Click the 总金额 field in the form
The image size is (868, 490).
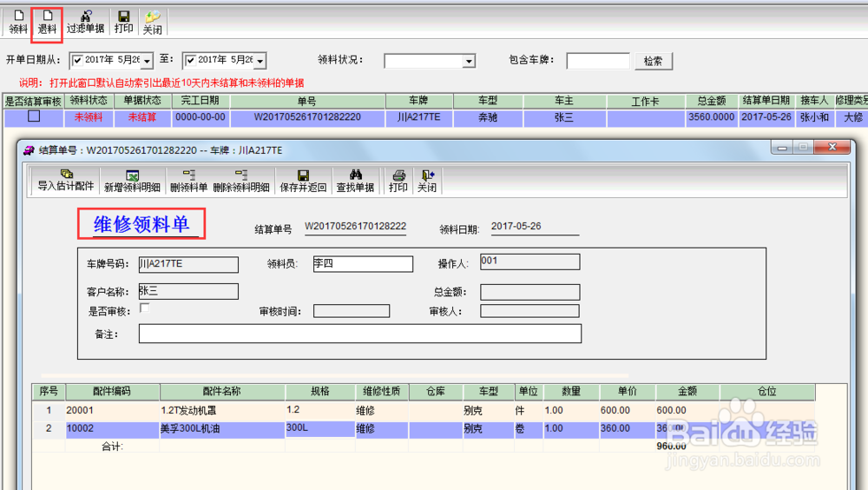click(x=529, y=292)
